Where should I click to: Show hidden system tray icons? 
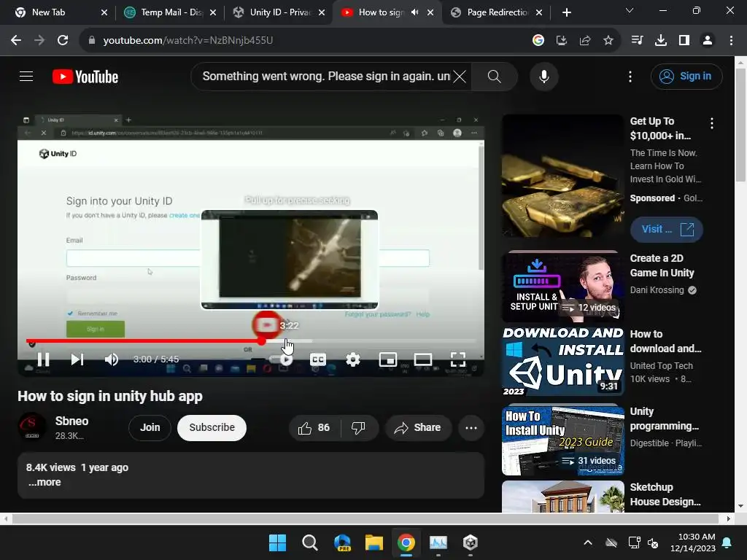coord(588,542)
